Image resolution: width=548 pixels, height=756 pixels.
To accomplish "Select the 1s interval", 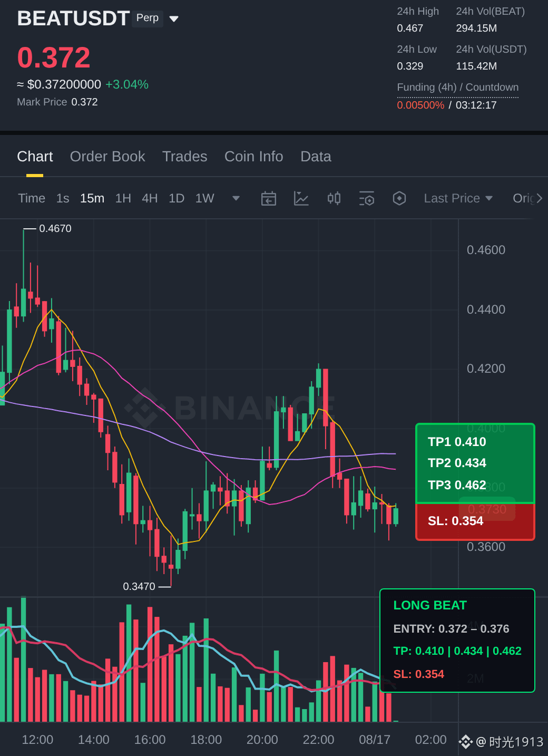I will pyautogui.click(x=63, y=198).
